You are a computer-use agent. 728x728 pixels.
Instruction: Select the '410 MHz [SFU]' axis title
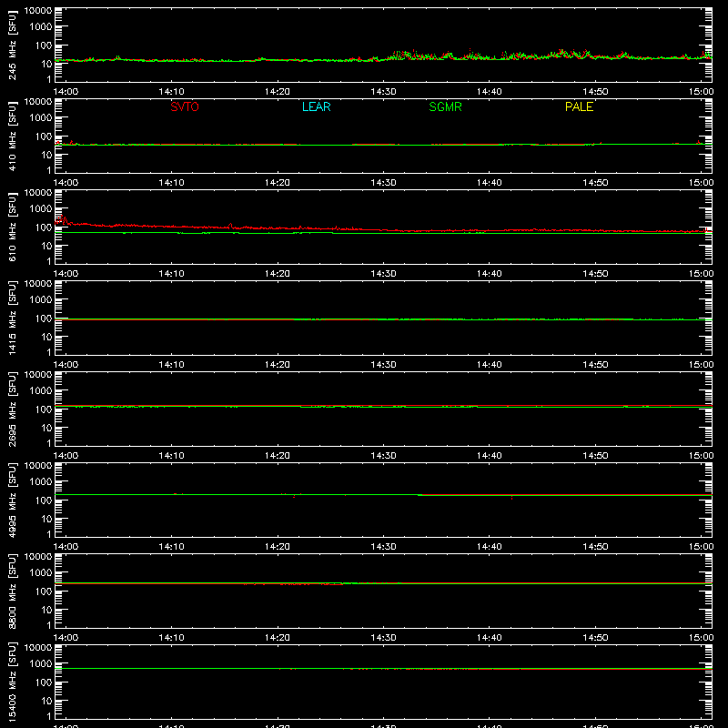click(x=12, y=136)
